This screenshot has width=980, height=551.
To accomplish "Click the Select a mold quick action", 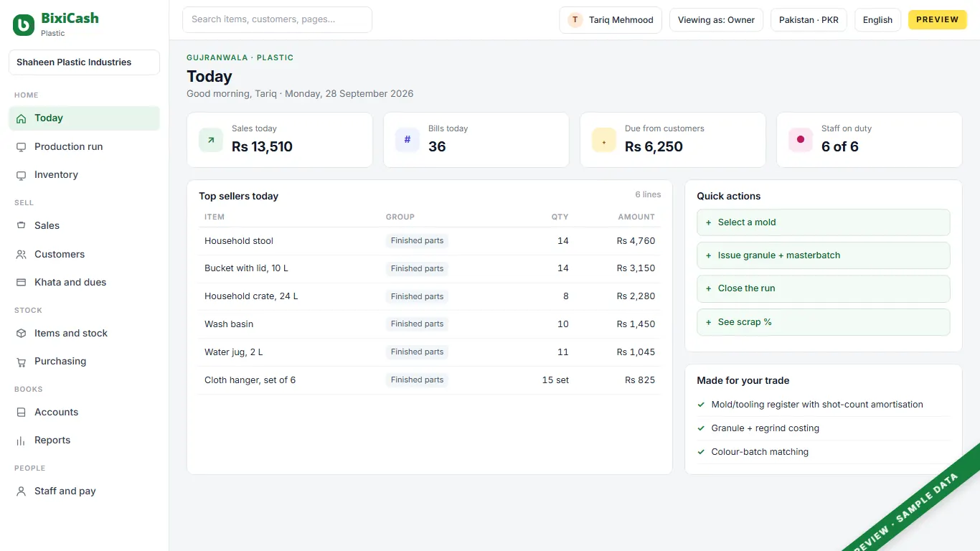I will click(x=824, y=222).
